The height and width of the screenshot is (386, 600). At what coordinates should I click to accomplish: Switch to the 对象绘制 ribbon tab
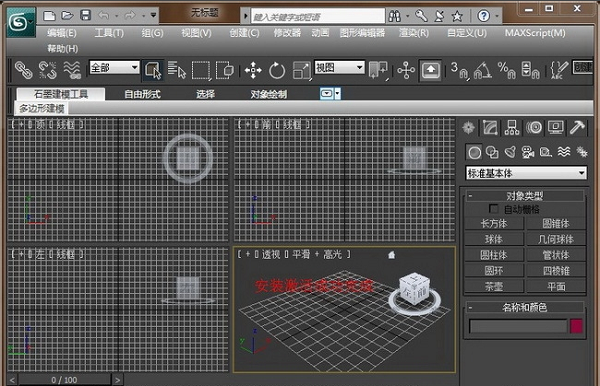[269, 94]
